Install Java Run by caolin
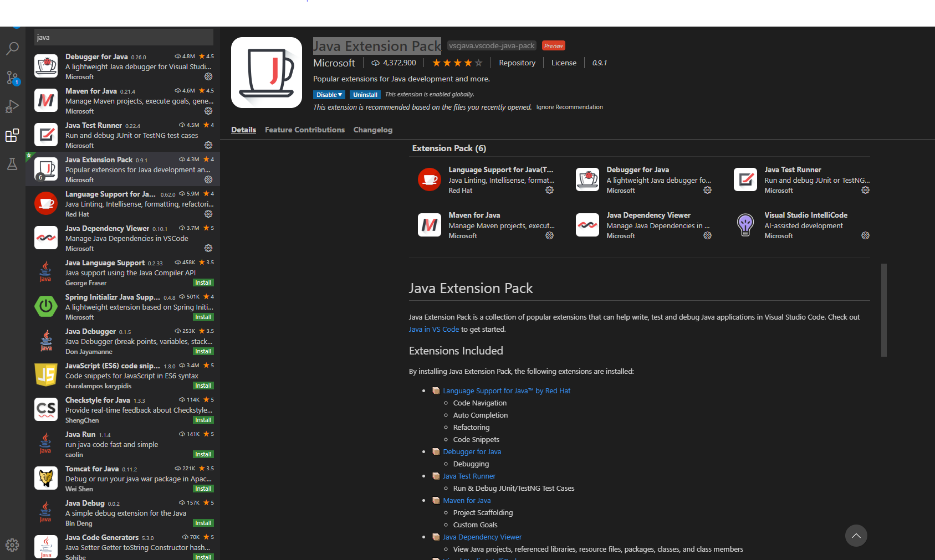Image resolution: width=935 pixels, height=560 pixels. click(203, 454)
